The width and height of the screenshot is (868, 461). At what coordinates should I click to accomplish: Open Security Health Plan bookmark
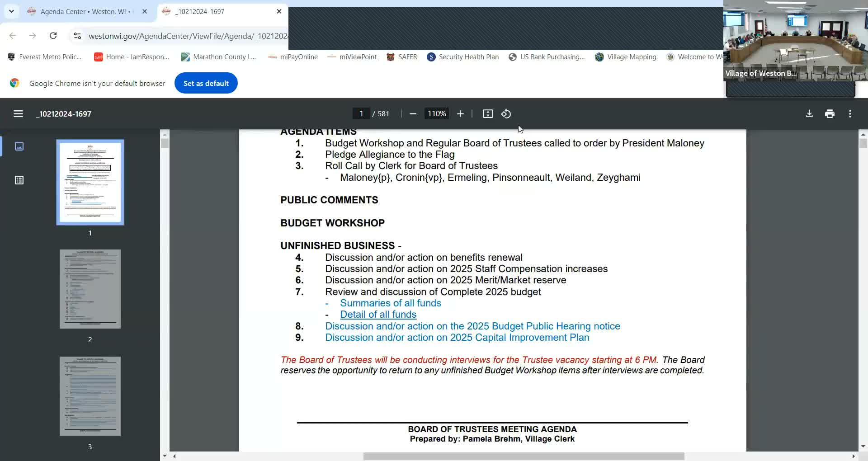point(463,57)
